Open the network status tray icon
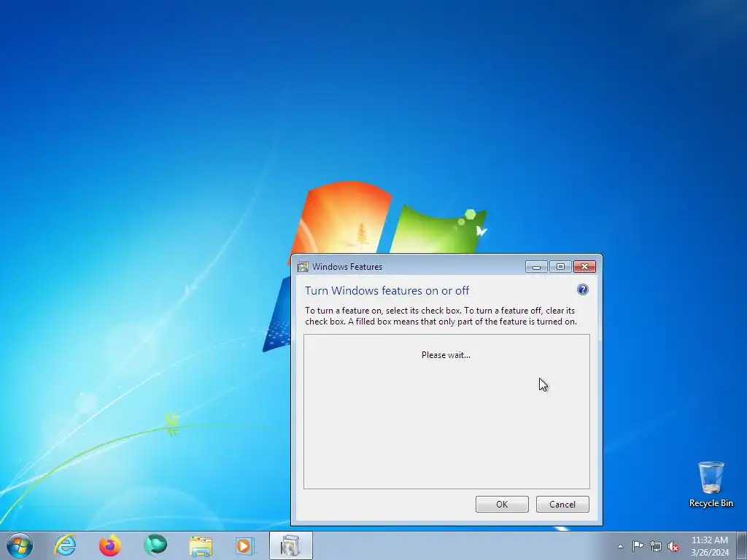The height and width of the screenshot is (560, 747). (656, 546)
